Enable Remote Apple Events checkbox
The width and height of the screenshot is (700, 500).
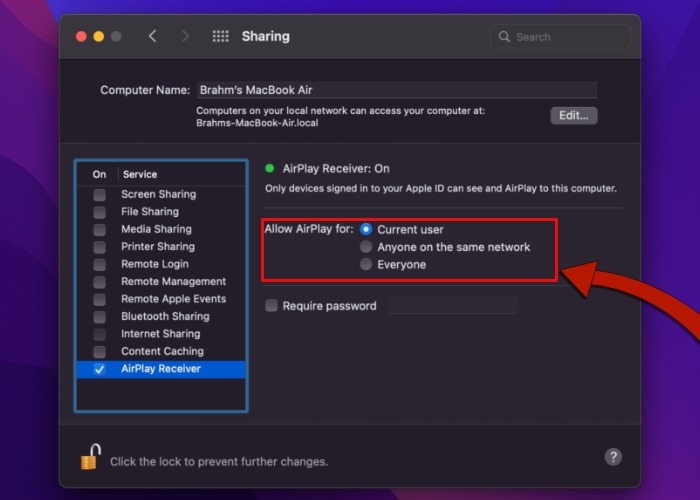coord(100,299)
